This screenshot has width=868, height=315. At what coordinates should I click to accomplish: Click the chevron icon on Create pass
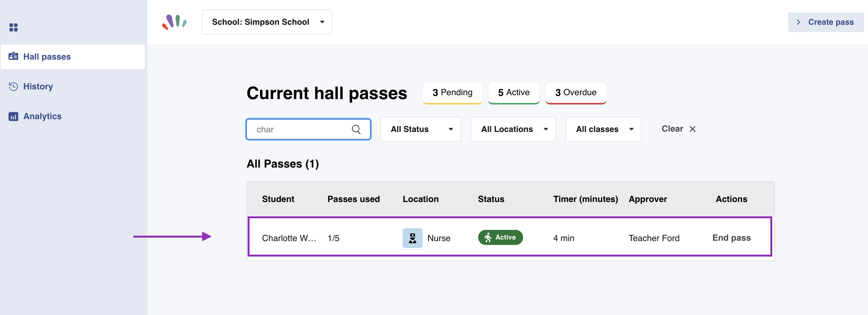point(799,22)
